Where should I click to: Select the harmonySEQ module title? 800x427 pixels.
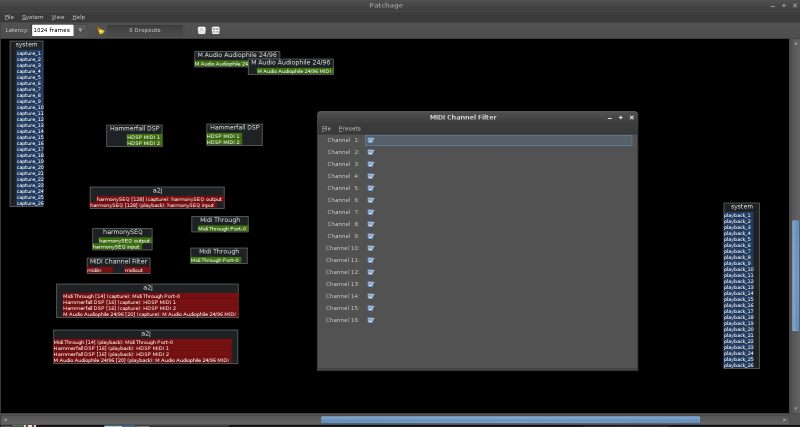122,232
